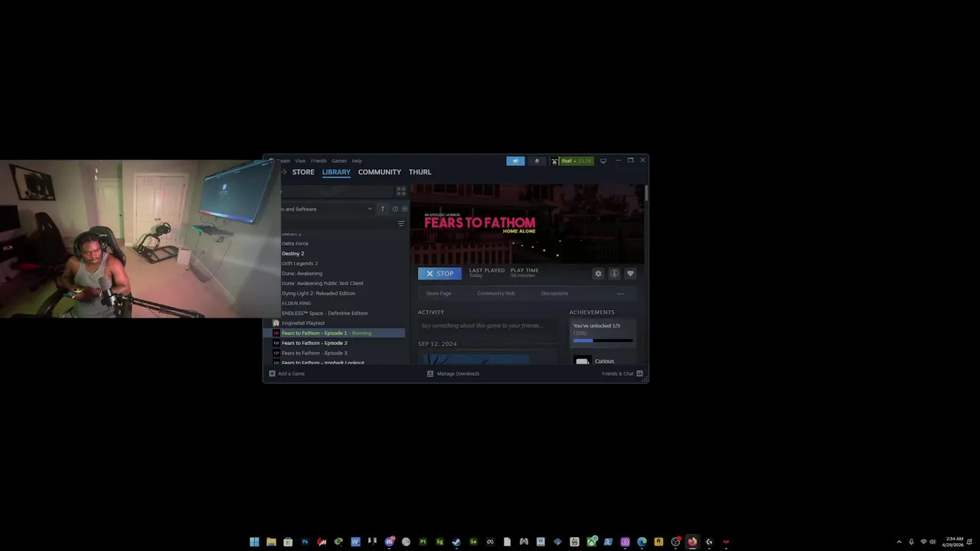Open Steam icon on the taskbar

456,542
